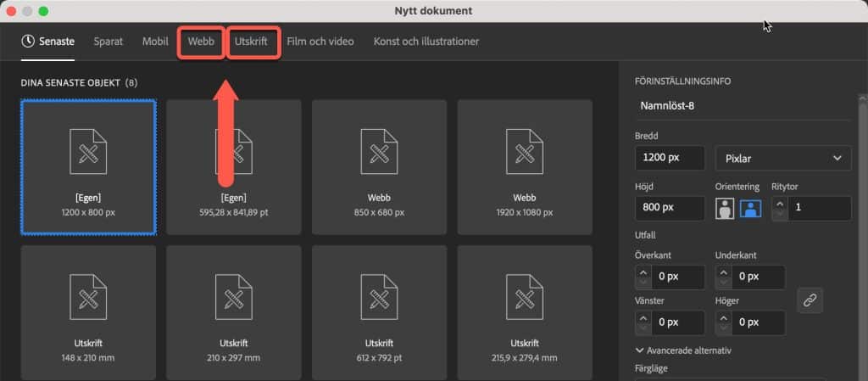This screenshot has width=868, height=381.
Task: Click the Bredd width field
Action: [x=670, y=158]
